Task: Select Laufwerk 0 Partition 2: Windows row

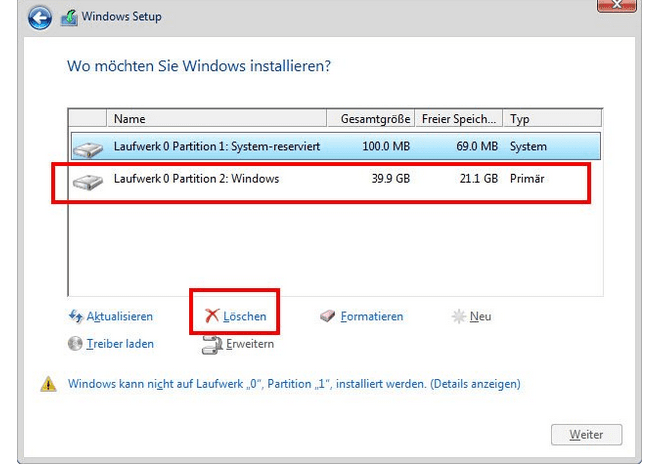Action: [320, 181]
